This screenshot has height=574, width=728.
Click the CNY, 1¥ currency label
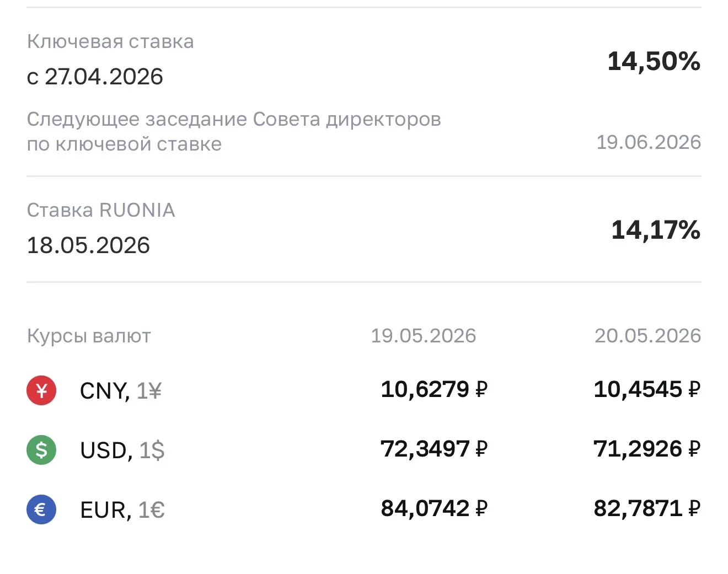click(121, 391)
